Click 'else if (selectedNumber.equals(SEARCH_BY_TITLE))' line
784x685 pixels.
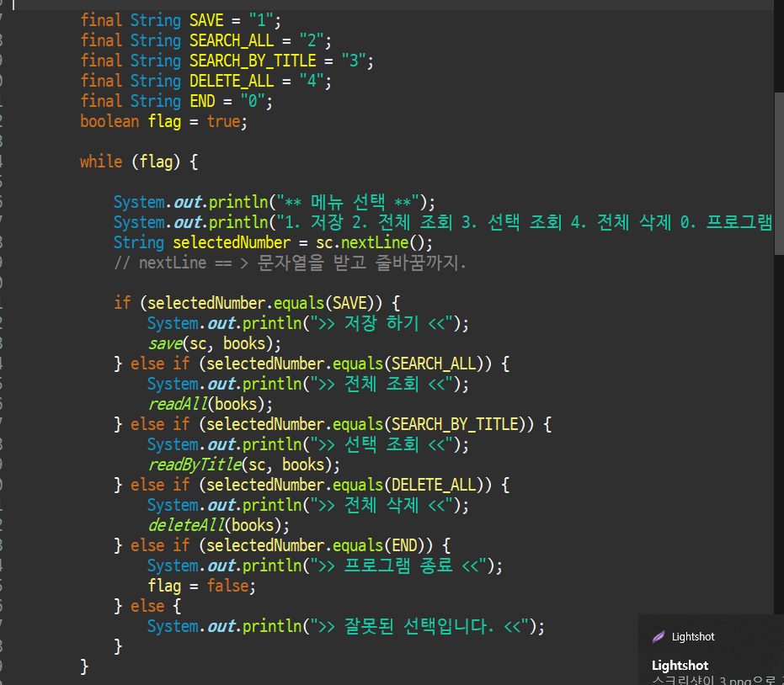333,425
